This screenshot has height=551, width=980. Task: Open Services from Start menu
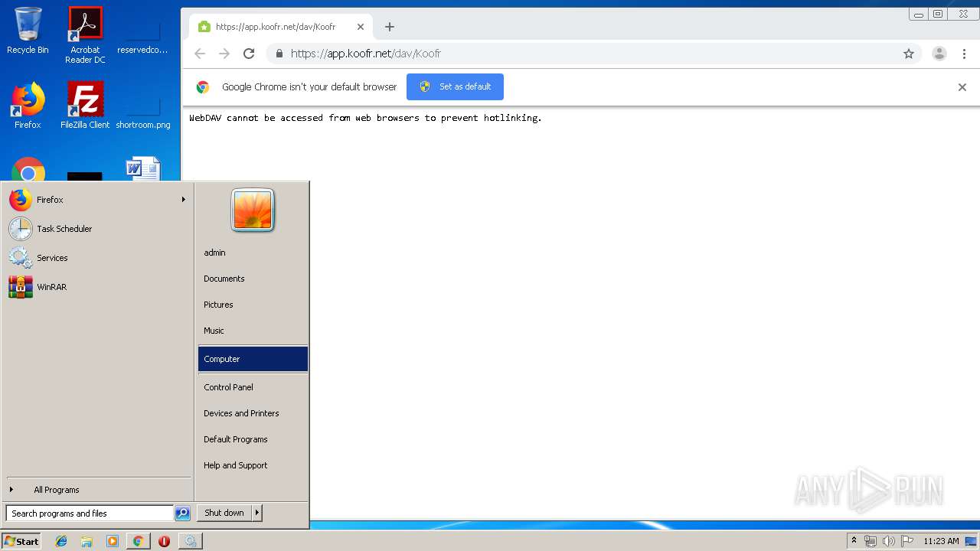(97, 258)
